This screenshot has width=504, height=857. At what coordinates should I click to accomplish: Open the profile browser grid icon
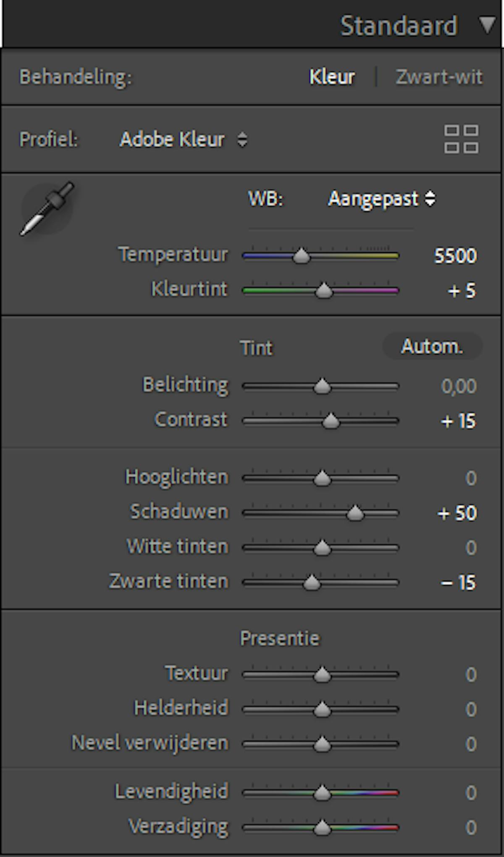tap(461, 139)
